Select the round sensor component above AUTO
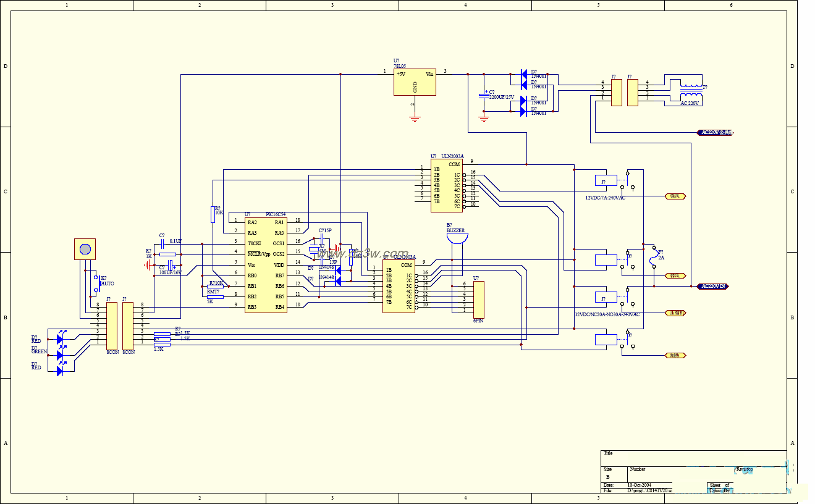 tap(85, 249)
